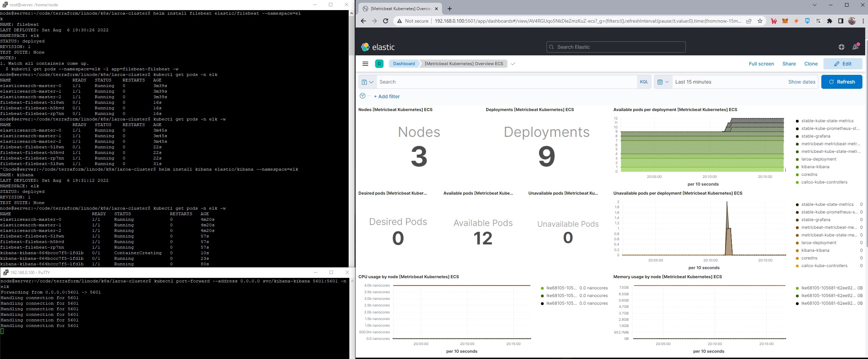
Task: Click the Last 15 minutes time range
Action: [693, 82]
